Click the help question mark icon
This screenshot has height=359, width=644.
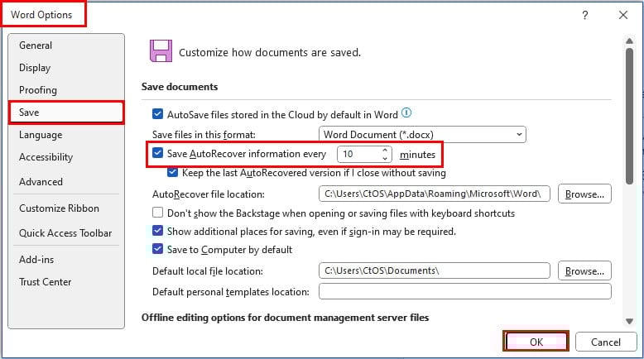[x=585, y=15]
